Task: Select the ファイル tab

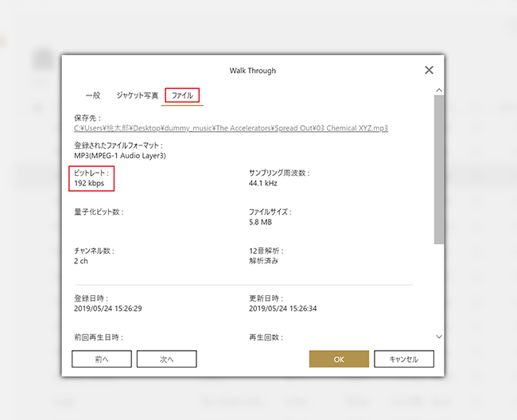Action: coord(182,95)
